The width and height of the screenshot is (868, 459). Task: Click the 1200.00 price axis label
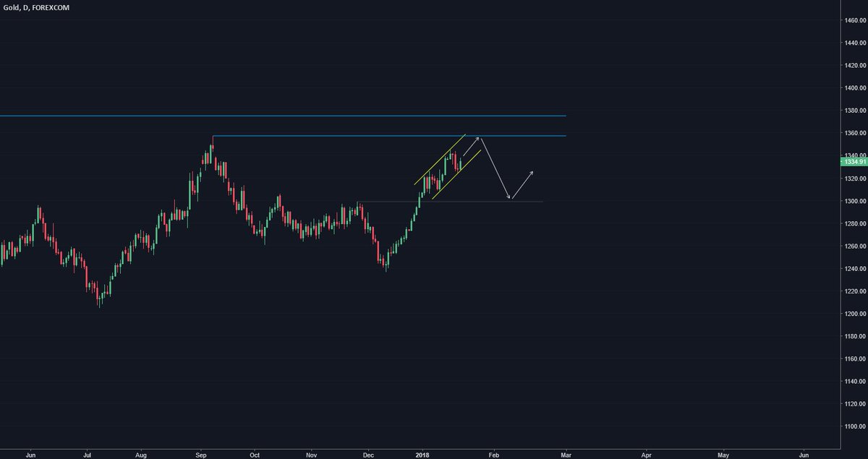click(854, 314)
